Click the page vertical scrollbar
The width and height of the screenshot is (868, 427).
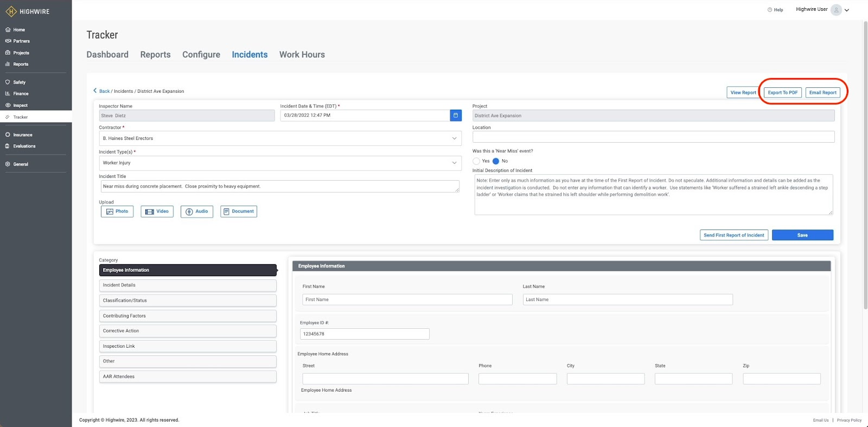(x=865, y=165)
